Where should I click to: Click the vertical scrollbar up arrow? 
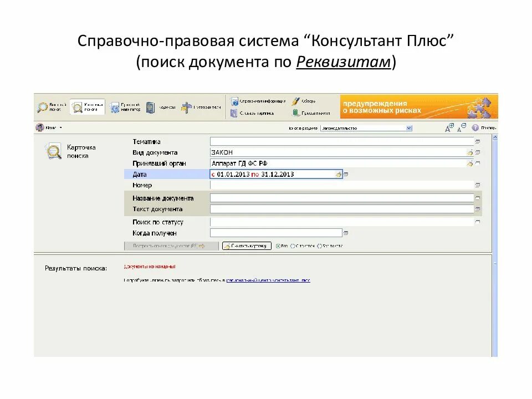click(495, 137)
